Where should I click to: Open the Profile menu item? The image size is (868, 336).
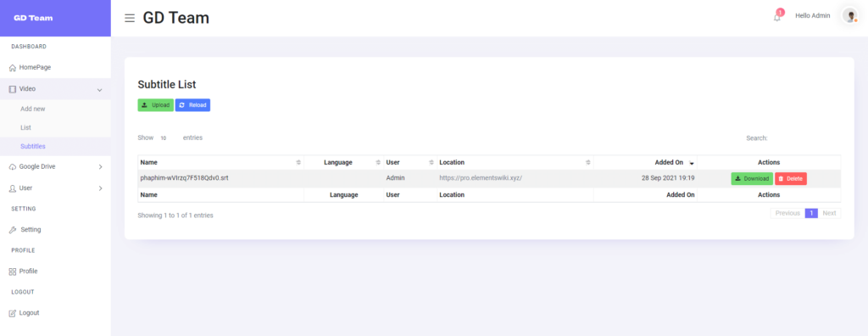28,272
